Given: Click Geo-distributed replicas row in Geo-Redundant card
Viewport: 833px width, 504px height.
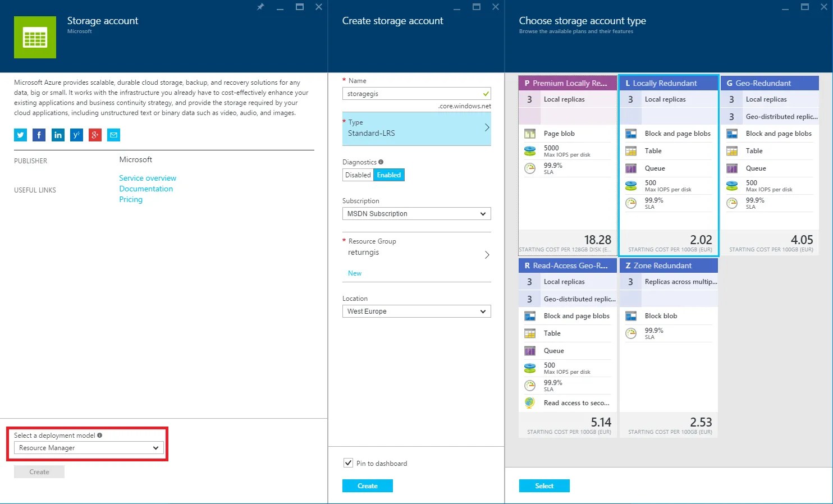Looking at the screenshot, I should point(770,117).
